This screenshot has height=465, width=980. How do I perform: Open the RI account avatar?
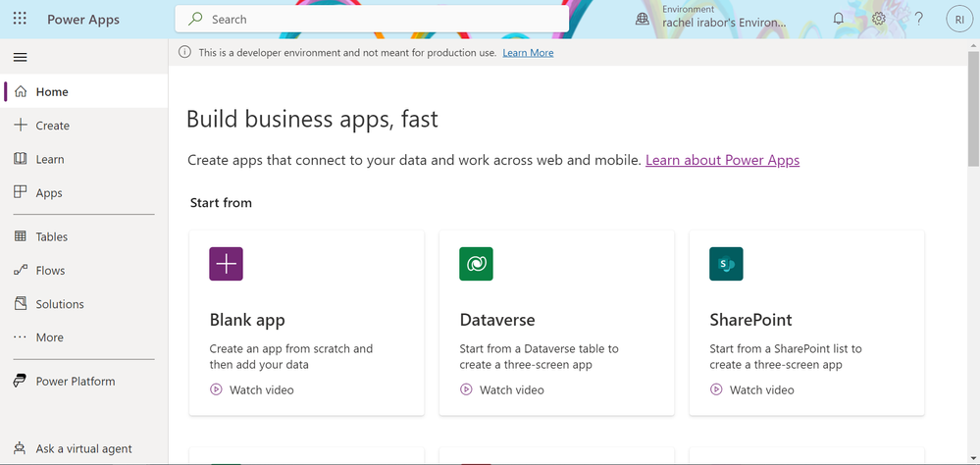(959, 19)
